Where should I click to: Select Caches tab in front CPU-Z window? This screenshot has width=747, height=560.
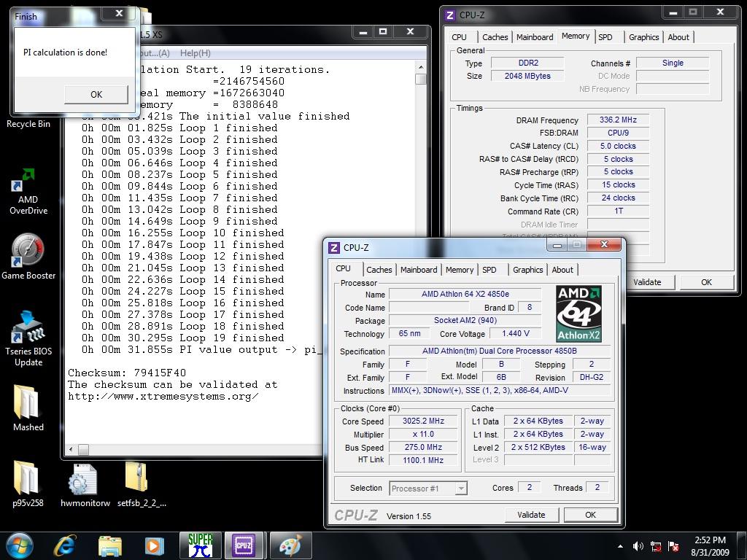(x=379, y=270)
